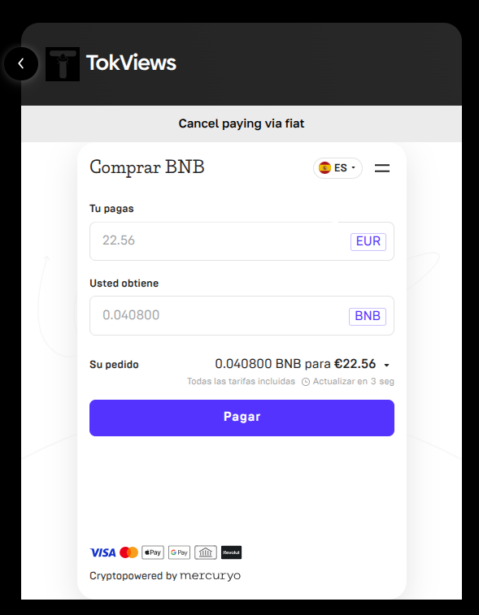Click the Usted obtiene amount field
Screen dimensions: 479x615
(x=242, y=316)
